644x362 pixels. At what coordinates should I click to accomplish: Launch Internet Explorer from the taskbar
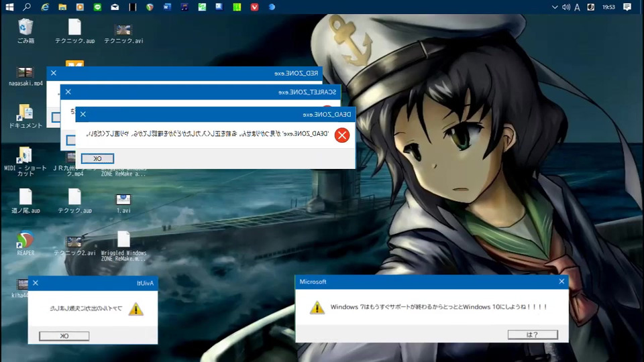[45, 7]
